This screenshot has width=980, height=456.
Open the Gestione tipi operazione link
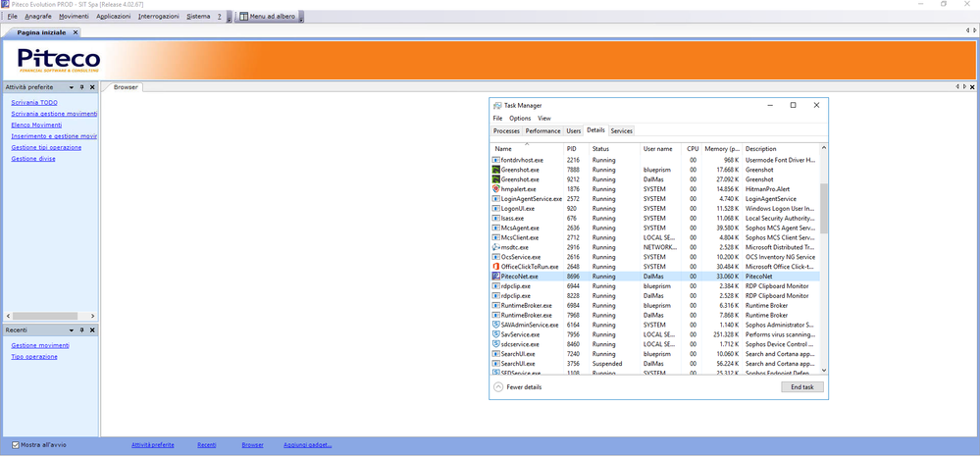click(46, 147)
